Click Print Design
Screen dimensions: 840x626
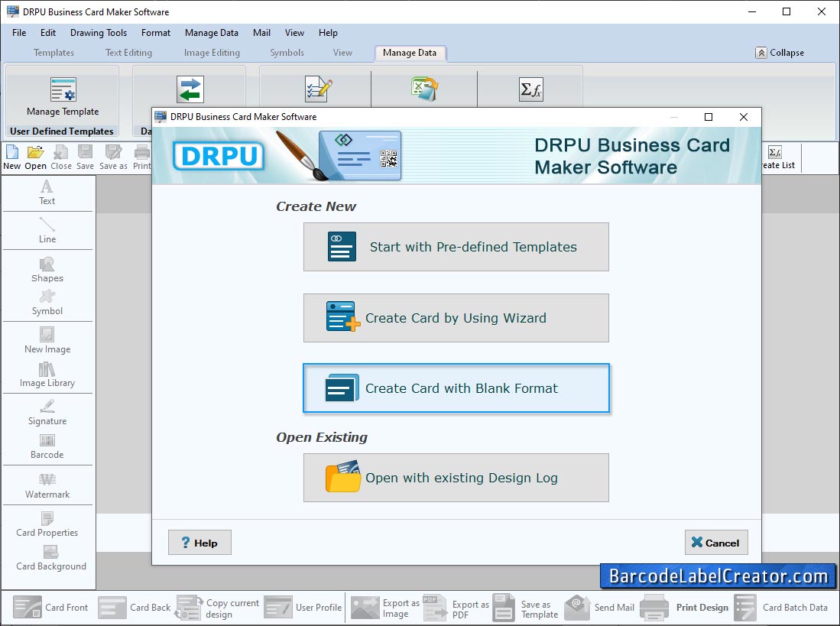[x=685, y=607]
